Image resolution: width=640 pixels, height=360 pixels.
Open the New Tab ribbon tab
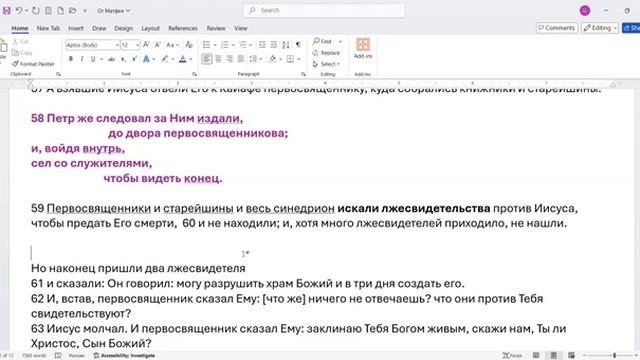point(48,28)
